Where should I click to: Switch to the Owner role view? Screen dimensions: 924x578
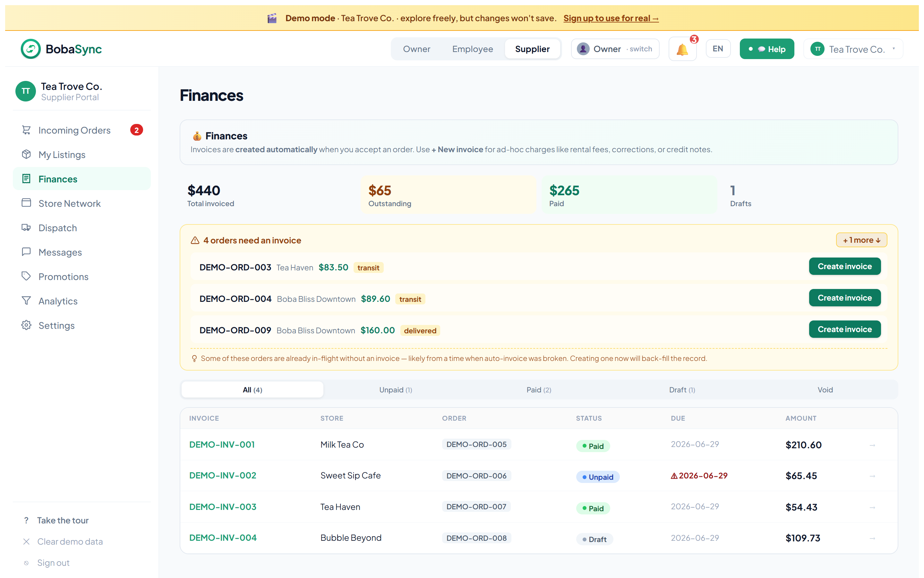point(416,49)
